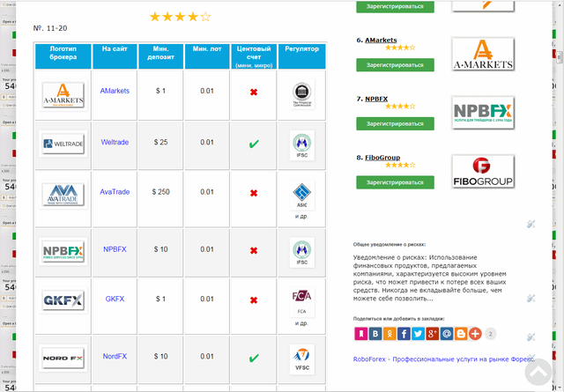The width and height of the screenshot is (564, 392).
Task: Click the red cross in AvaTrade row
Action: (x=254, y=193)
